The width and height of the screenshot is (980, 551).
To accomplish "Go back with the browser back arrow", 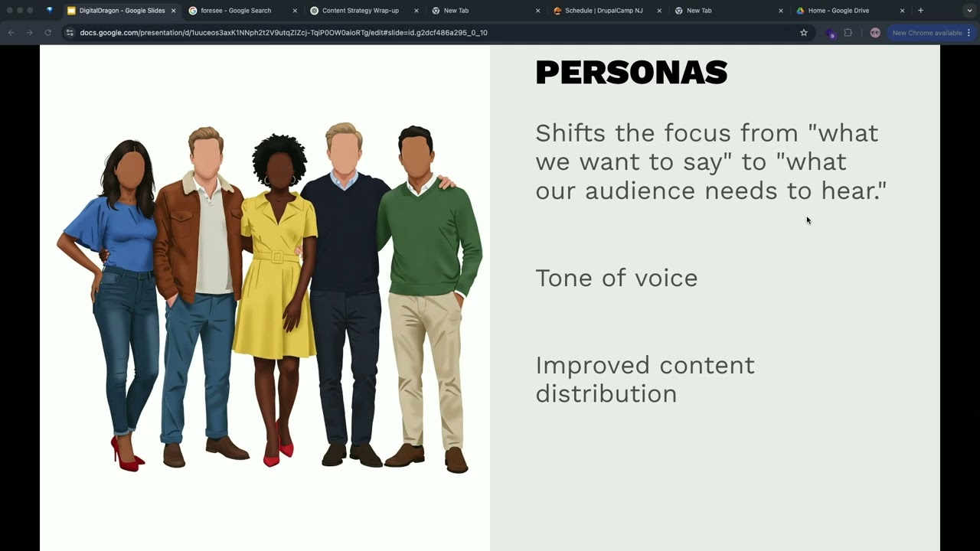I will (11, 33).
